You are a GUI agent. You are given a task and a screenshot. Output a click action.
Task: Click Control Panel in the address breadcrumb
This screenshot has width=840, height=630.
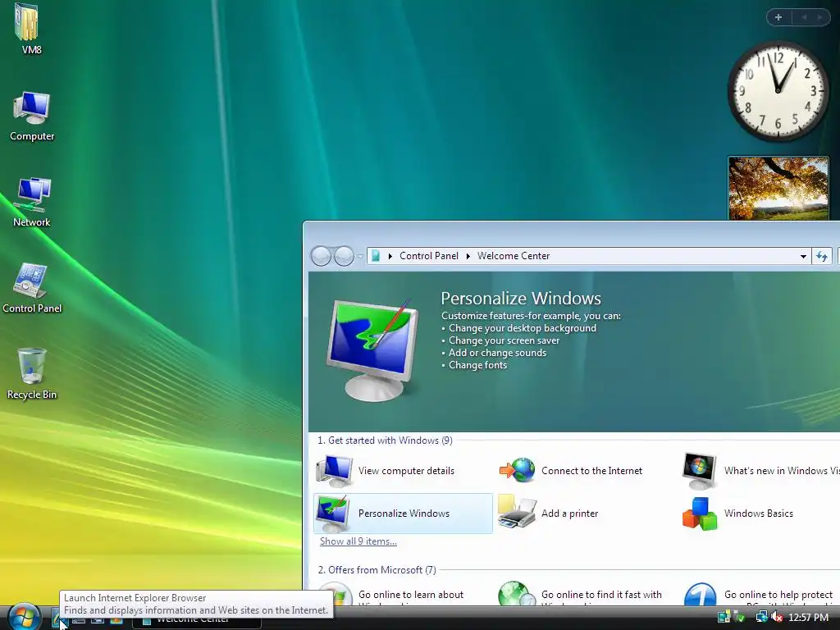428,256
